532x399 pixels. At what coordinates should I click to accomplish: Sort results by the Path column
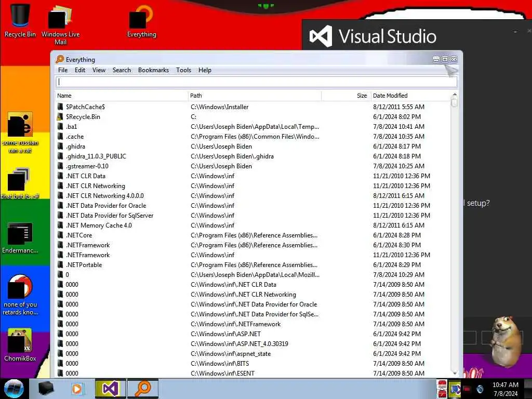(x=255, y=96)
